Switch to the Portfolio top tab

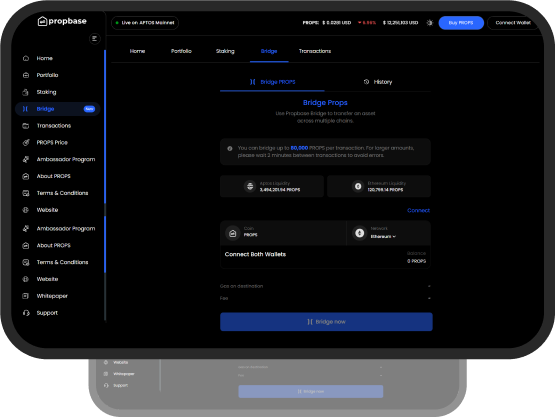click(x=181, y=51)
